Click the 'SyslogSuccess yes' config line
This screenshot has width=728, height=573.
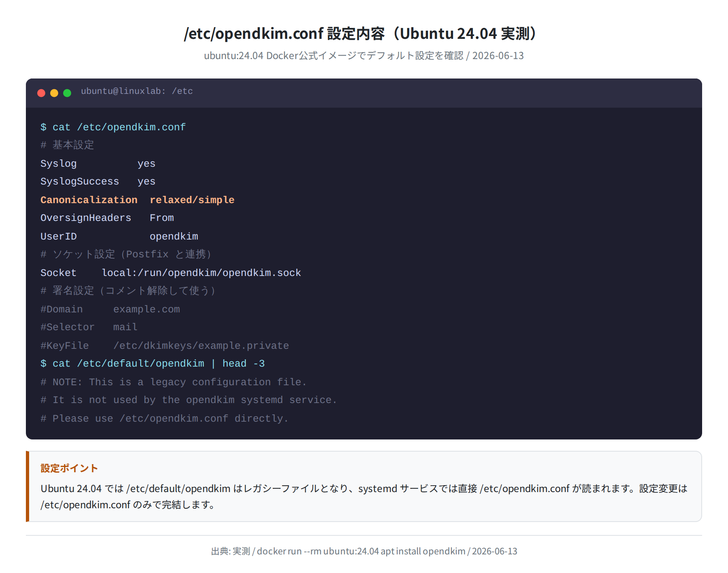(x=98, y=181)
